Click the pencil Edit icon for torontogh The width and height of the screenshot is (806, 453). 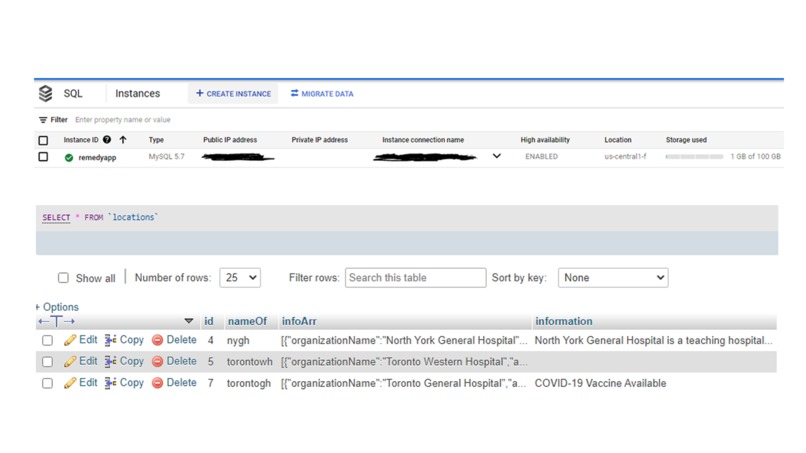70,383
